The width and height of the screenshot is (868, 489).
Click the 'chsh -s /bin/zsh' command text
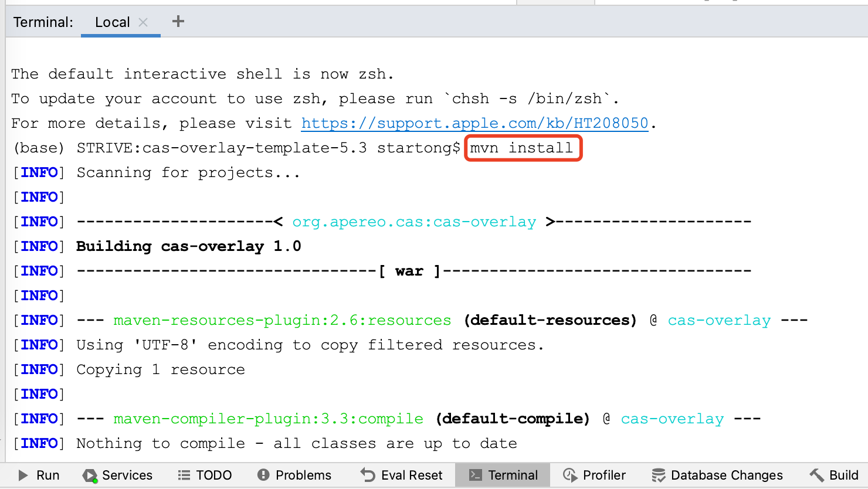(527, 99)
